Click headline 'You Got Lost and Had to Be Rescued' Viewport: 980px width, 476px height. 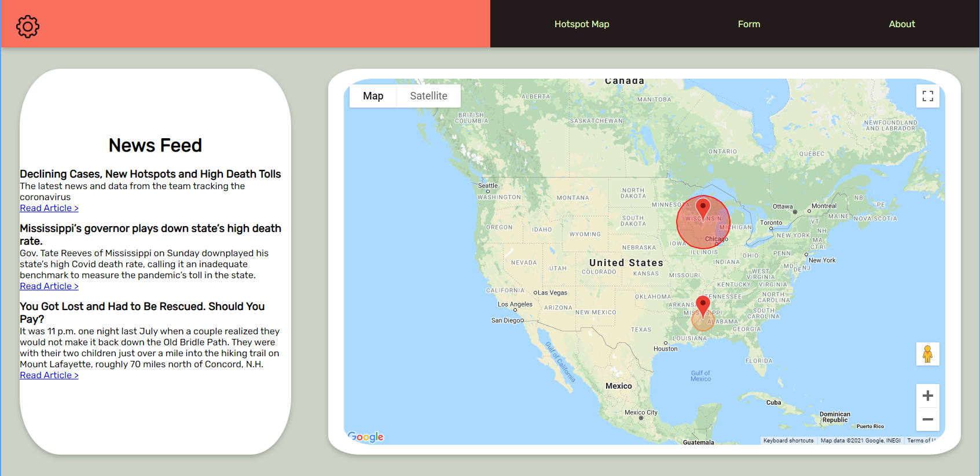coord(142,313)
